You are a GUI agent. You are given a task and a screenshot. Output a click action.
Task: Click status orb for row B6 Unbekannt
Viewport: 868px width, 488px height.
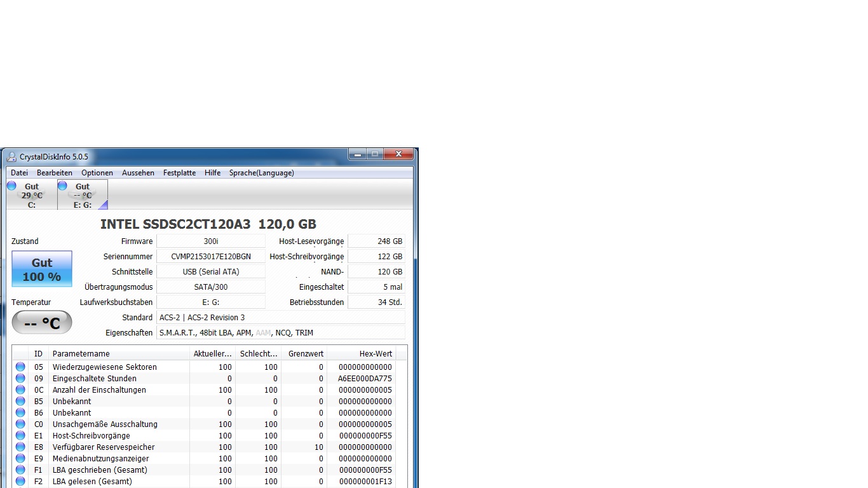[20, 412]
